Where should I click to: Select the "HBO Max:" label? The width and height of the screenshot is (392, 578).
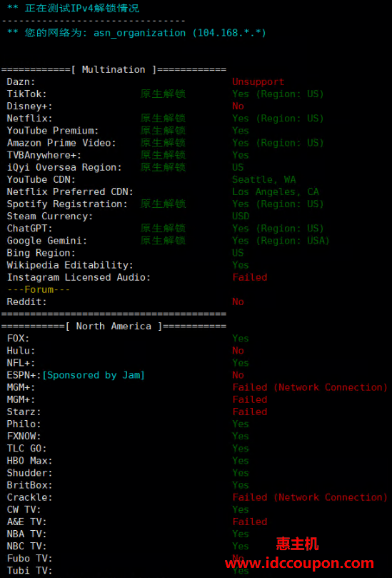(x=30, y=461)
